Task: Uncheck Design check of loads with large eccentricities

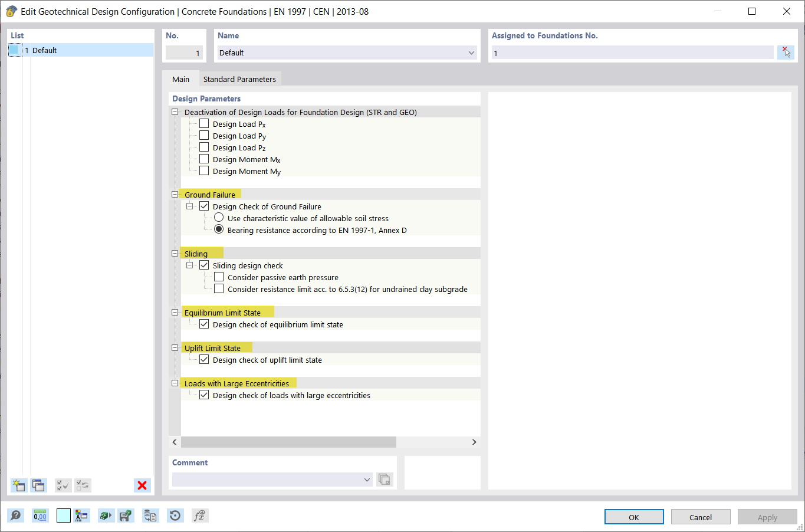Action: pos(204,395)
